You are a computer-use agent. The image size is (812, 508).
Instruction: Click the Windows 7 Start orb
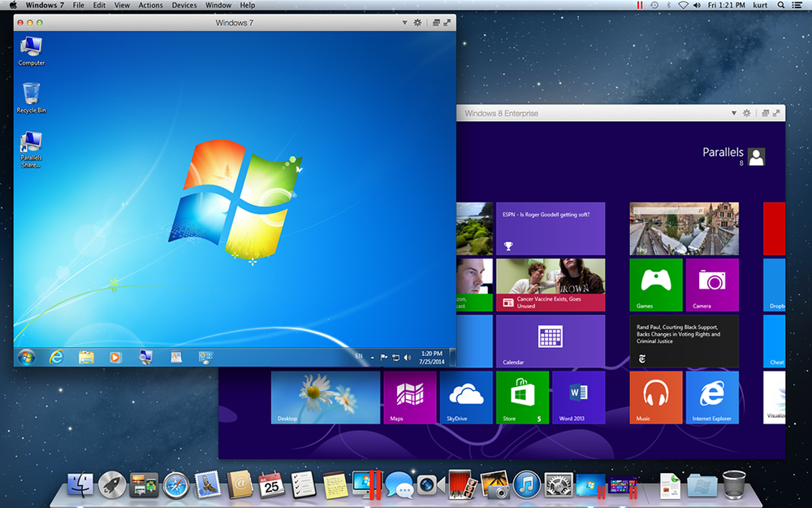[26, 357]
